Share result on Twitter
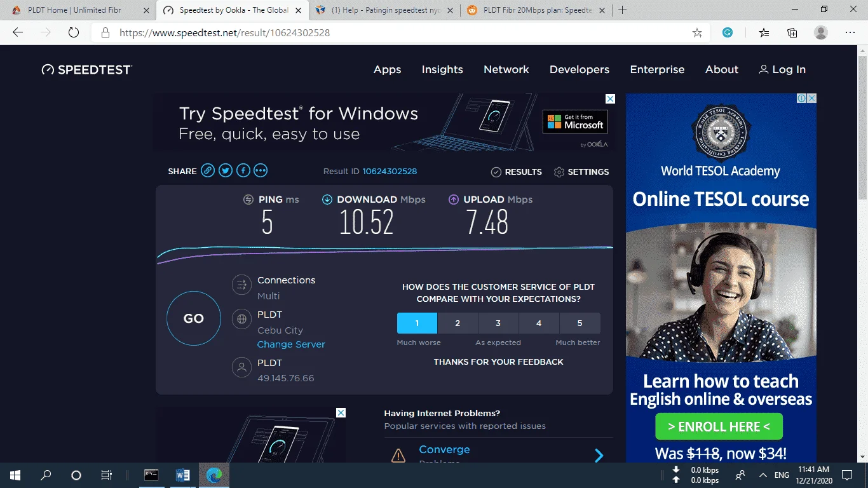This screenshot has width=868, height=488. point(226,170)
